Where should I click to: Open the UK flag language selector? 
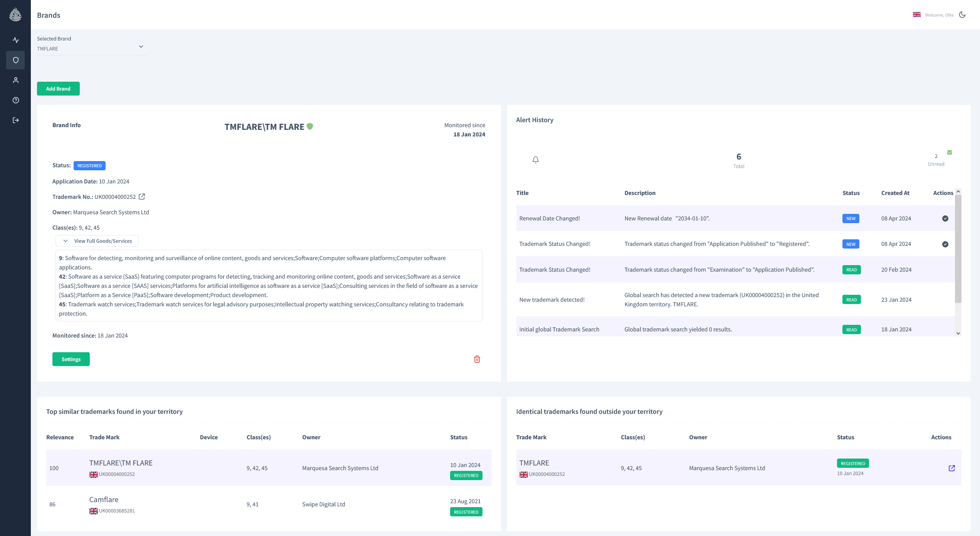point(916,15)
